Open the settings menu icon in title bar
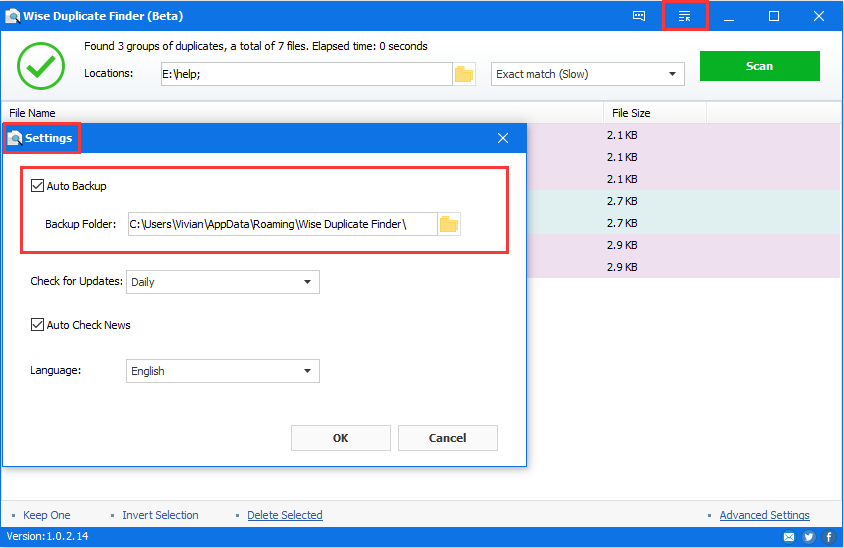 (x=684, y=16)
